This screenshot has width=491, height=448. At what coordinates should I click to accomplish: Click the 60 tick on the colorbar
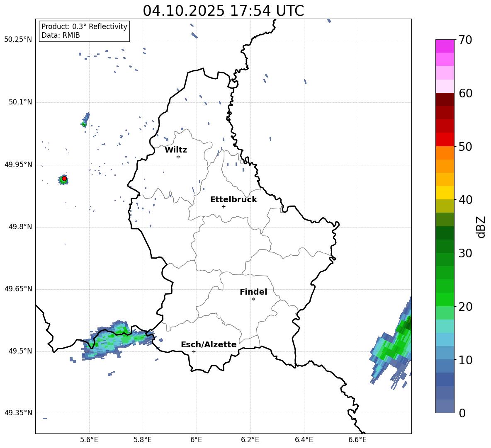465,93
